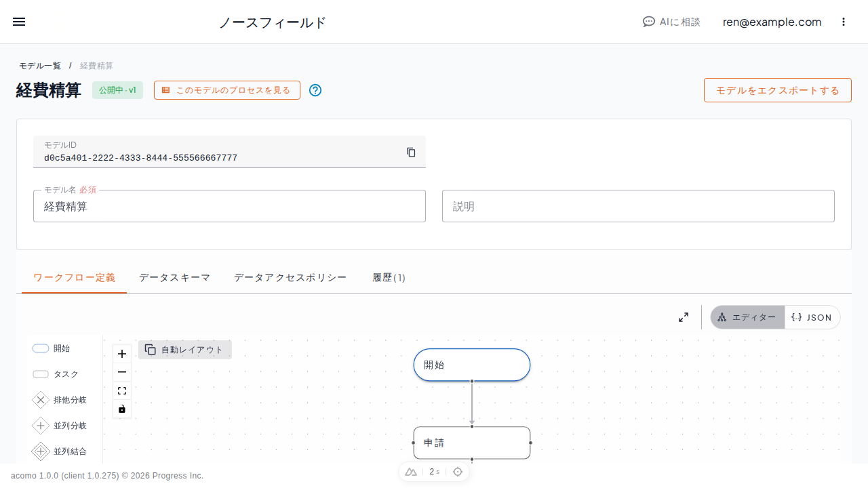Click the ren@example.com account label
Viewport: 868px width, 488px height.
tap(772, 22)
